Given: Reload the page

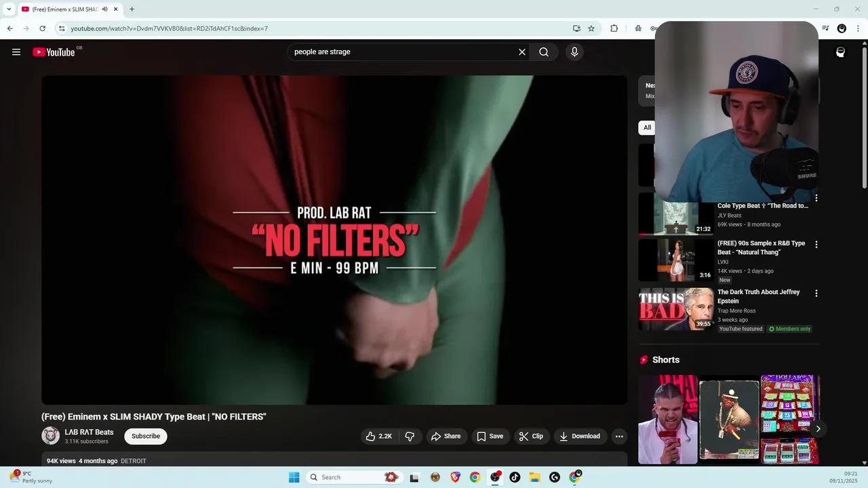Looking at the screenshot, I should [x=42, y=28].
